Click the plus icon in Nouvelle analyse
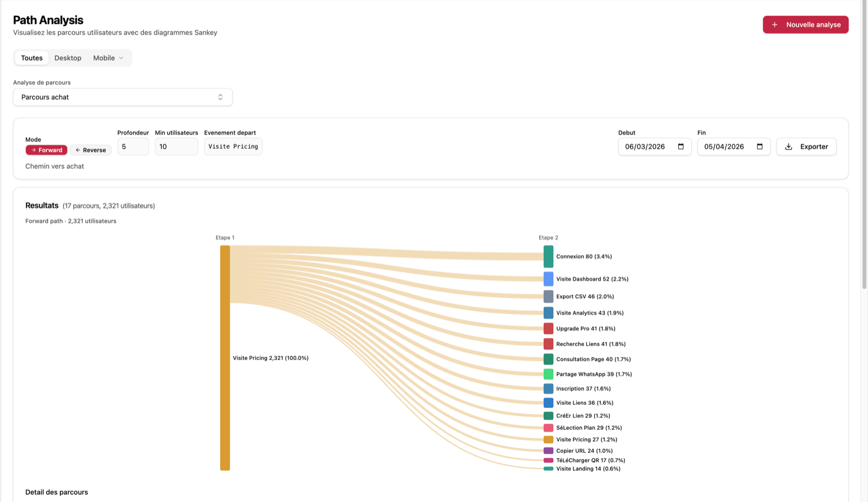The height and width of the screenshot is (502, 868). tap(774, 25)
